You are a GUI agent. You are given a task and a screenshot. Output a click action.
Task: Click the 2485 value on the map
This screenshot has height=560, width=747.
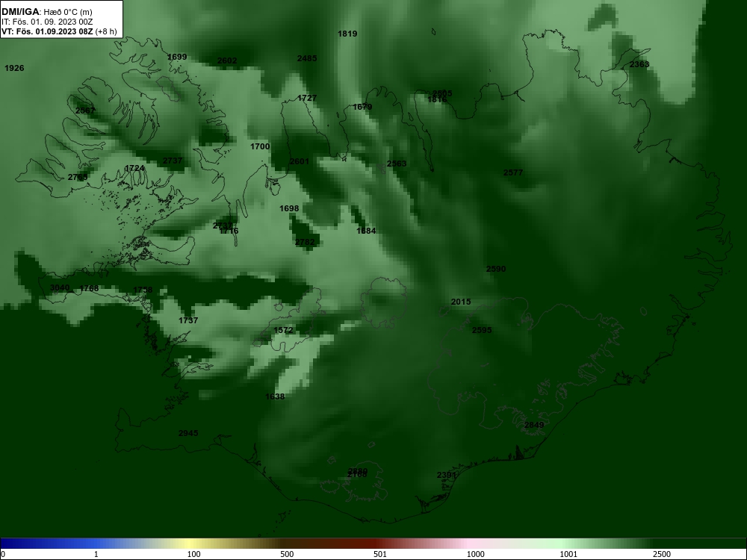pyautogui.click(x=307, y=58)
